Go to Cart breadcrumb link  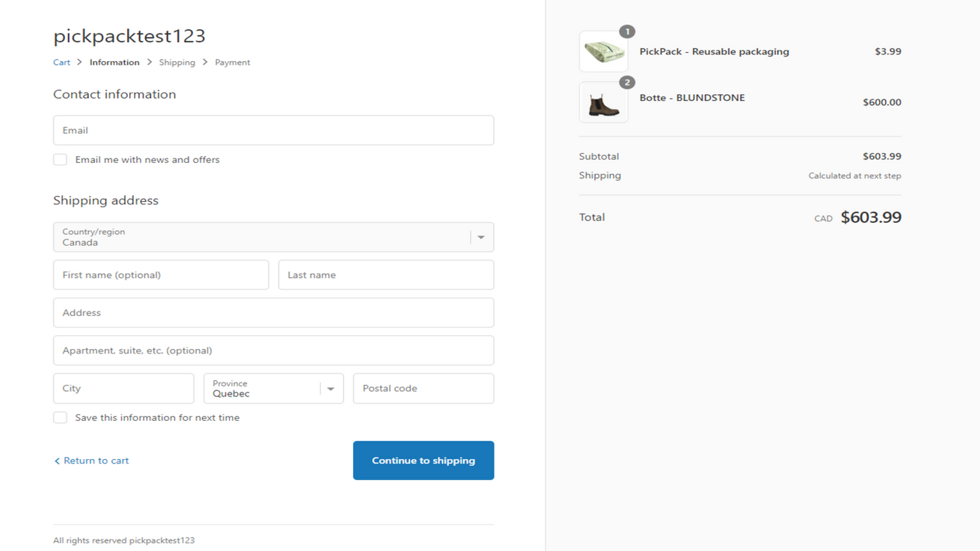click(61, 62)
